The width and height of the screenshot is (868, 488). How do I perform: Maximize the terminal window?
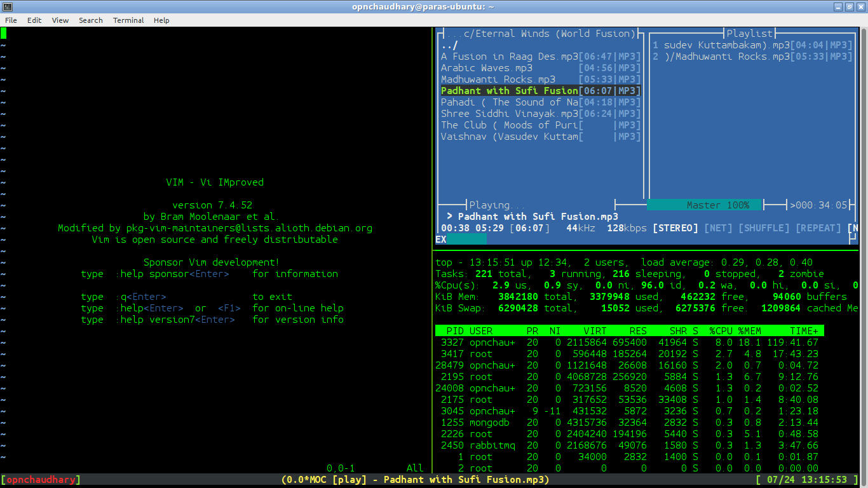(849, 6)
